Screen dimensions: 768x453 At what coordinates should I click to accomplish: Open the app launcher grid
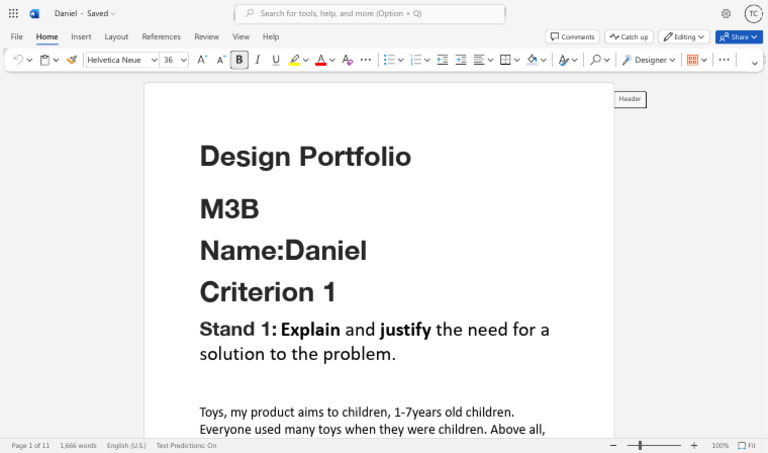[13, 13]
